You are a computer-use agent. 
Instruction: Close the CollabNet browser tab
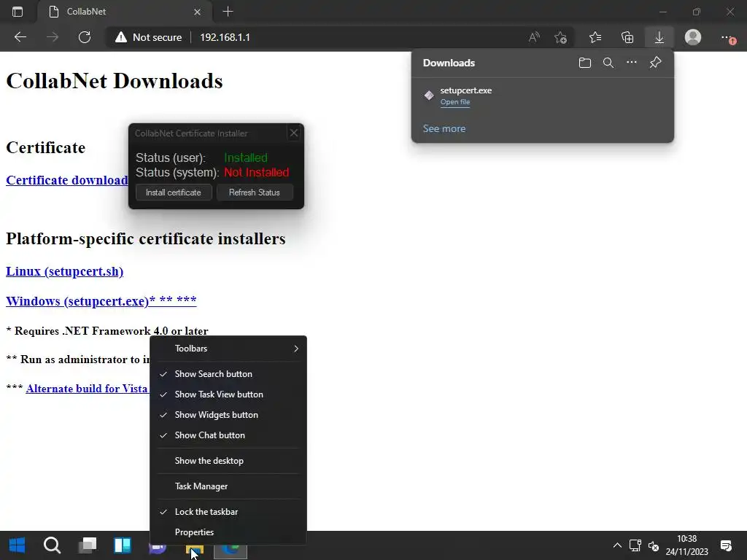point(197,12)
